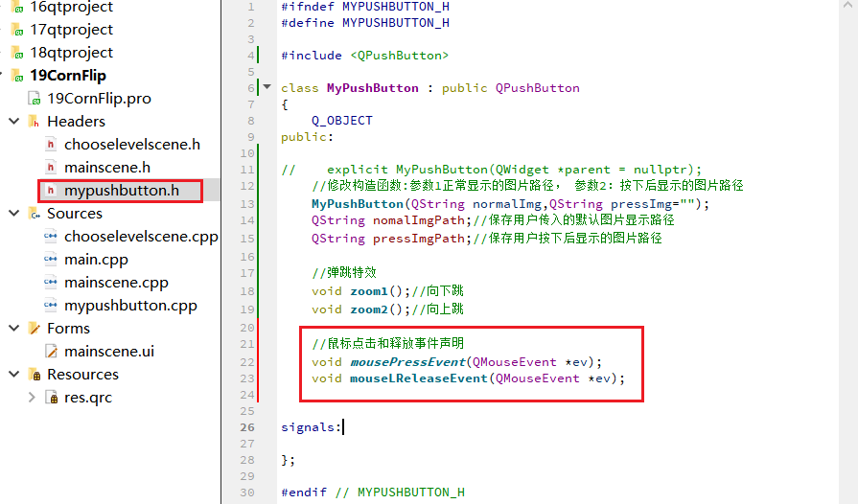Select the Resources folder label
858x504 pixels.
pos(82,375)
